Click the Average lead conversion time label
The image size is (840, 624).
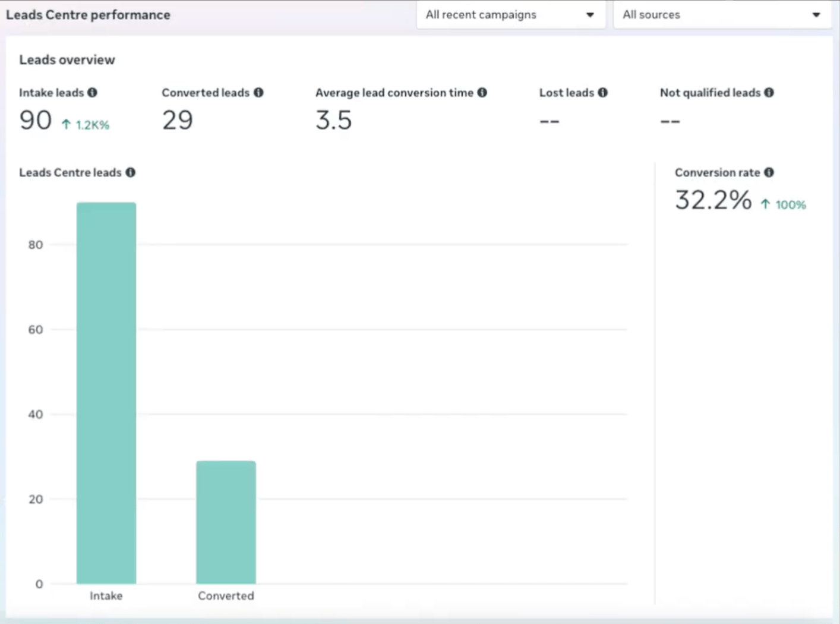394,93
